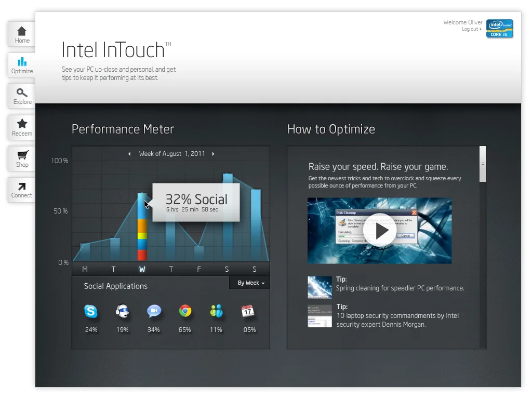Click the Skype application icon

pos(91,311)
